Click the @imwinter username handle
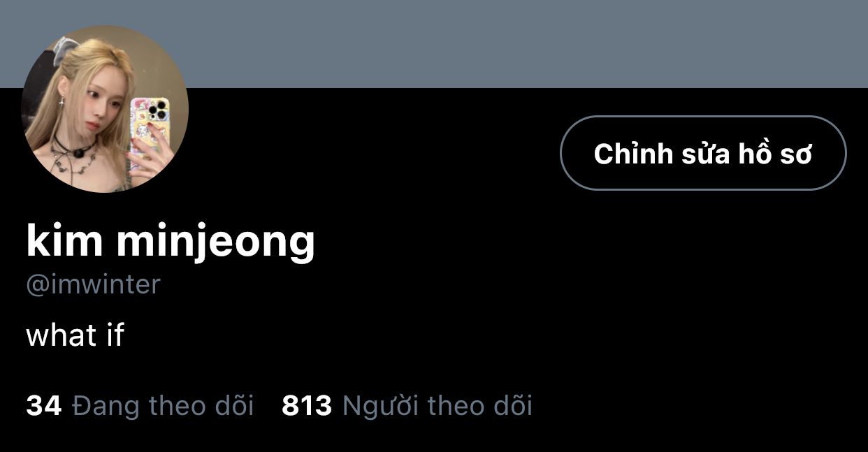 [x=93, y=284]
